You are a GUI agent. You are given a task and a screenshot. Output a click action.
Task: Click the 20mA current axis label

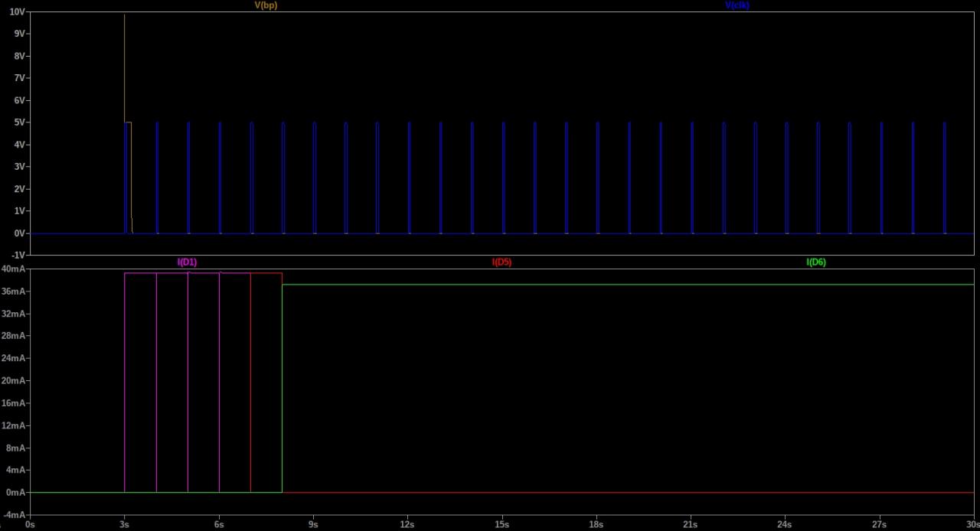(x=14, y=381)
